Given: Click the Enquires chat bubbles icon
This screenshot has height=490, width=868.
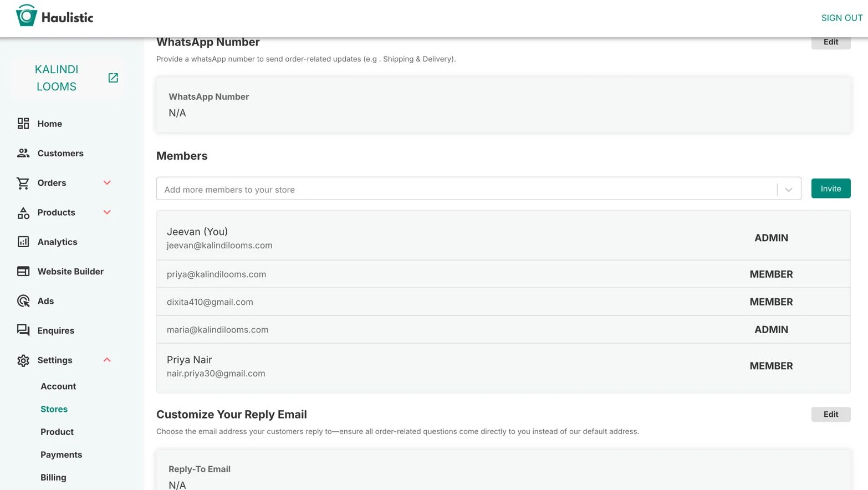Looking at the screenshot, I should 23,330.
